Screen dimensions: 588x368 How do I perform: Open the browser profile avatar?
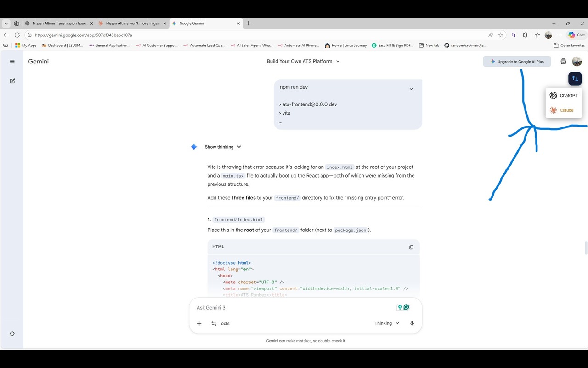(548, 35)
